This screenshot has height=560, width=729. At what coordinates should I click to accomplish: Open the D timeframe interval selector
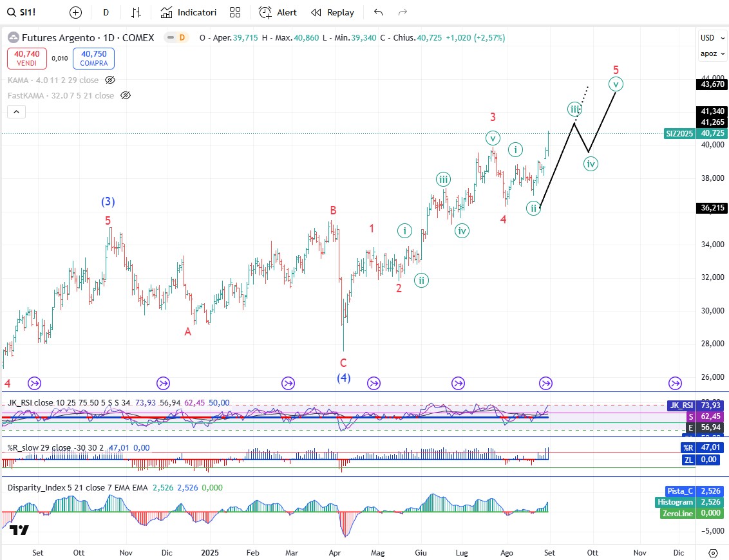pos(106,12)
